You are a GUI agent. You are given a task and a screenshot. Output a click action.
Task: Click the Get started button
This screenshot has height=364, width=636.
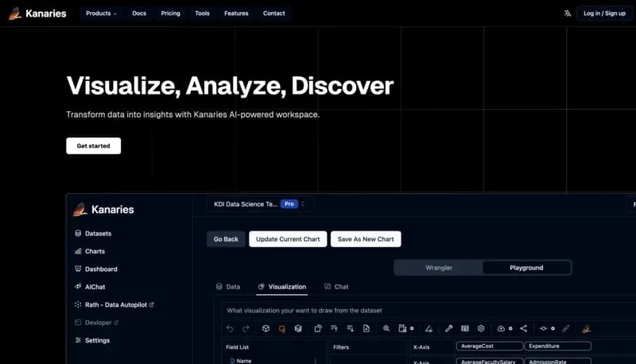pyautogui.click(x=93, y=145)
